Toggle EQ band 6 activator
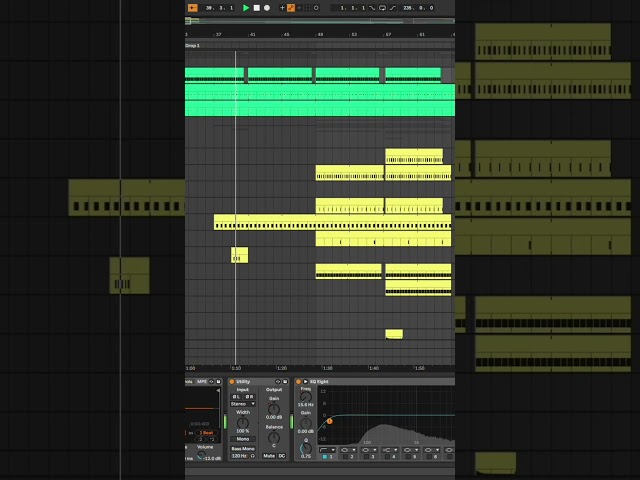The height and width of the screenshot is (480, 640). [429, 457]
